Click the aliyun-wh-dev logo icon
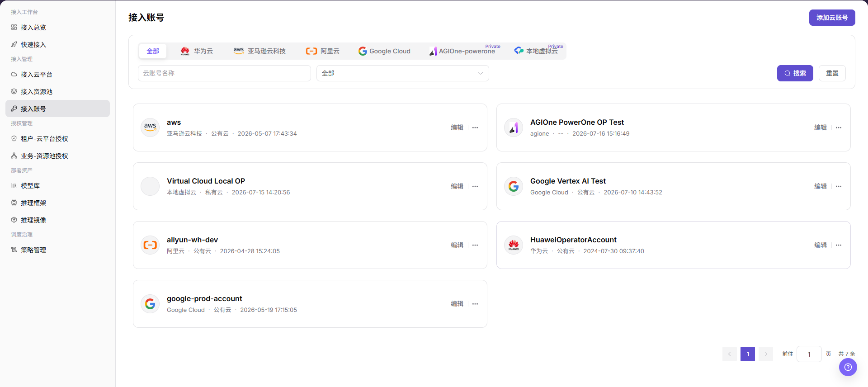This screenshot has height=387, width=868. 150,245
